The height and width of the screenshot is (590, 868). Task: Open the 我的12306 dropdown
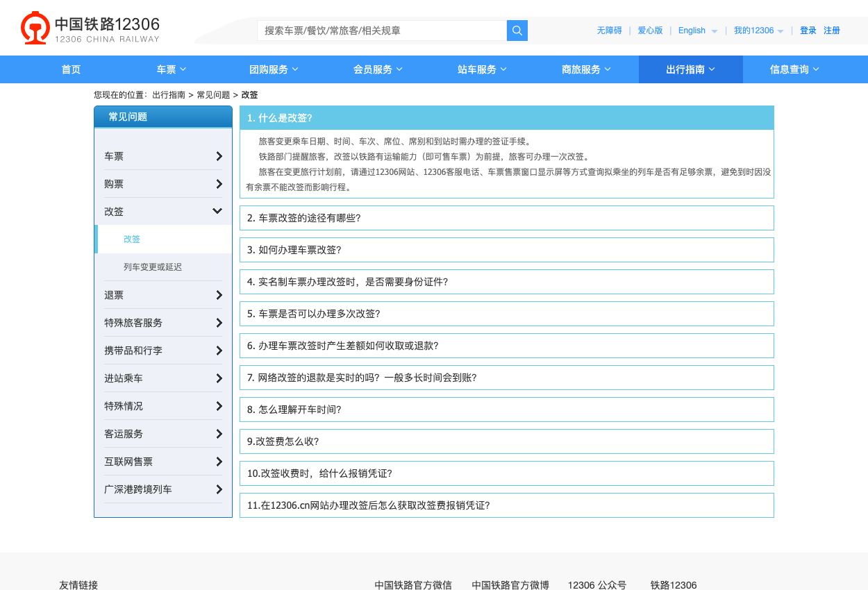point(759,31)
